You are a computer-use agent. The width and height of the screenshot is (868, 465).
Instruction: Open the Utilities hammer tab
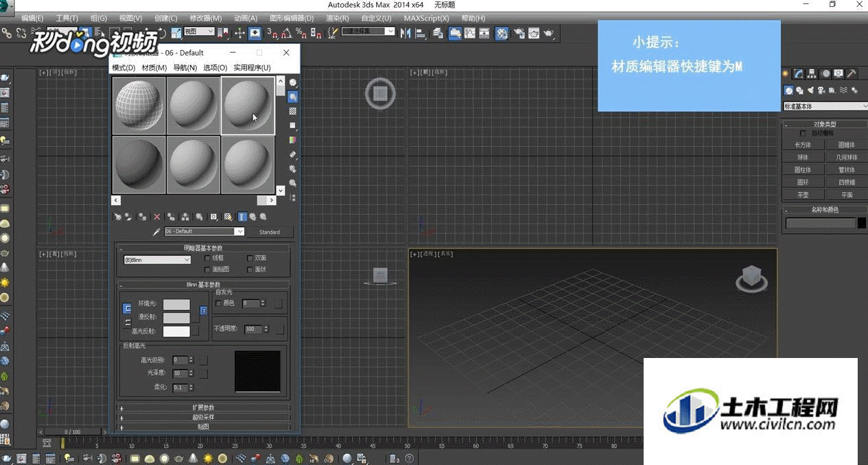852,73
